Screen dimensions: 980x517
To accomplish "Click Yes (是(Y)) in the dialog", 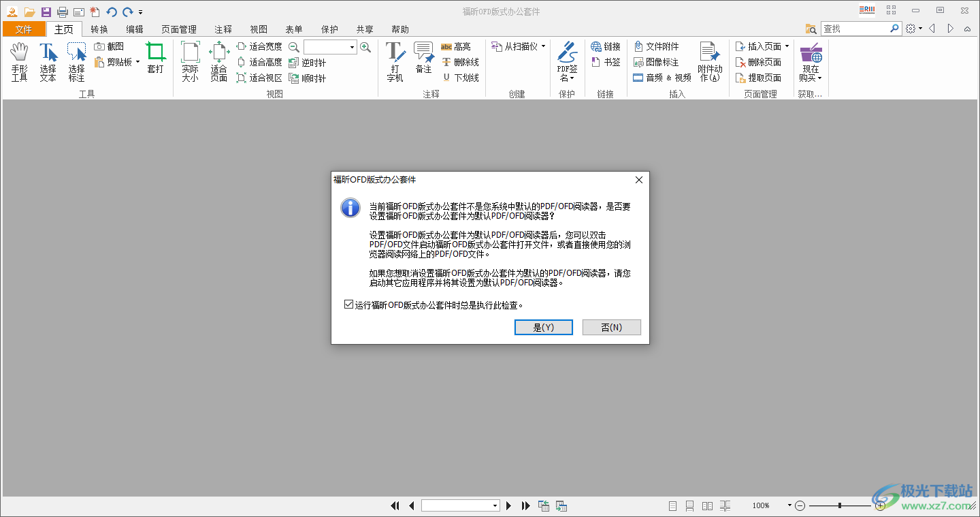I will (544, 327).
